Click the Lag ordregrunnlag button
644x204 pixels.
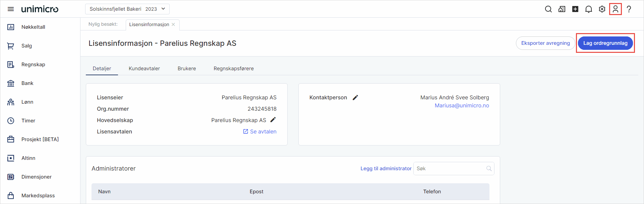[605, 43]
